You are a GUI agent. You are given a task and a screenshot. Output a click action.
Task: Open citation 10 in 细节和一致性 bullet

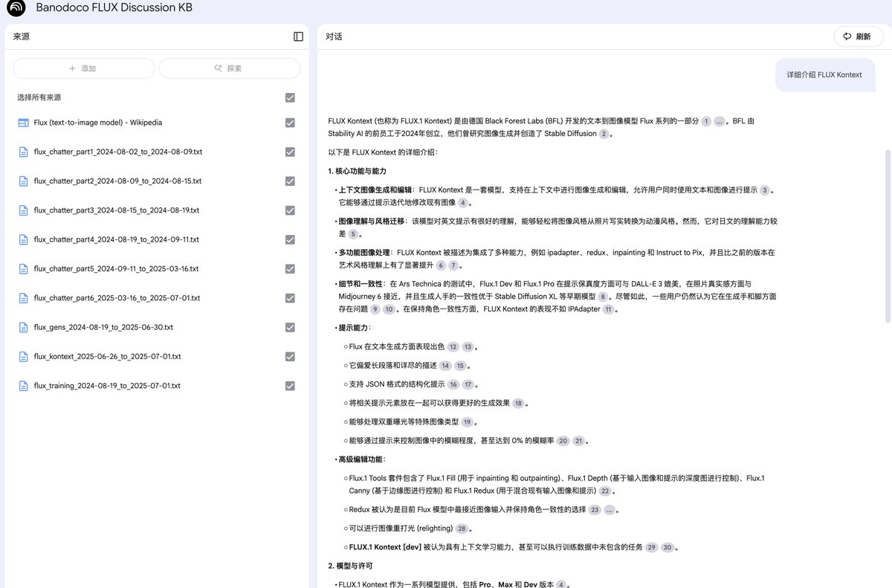click(390, 309)
